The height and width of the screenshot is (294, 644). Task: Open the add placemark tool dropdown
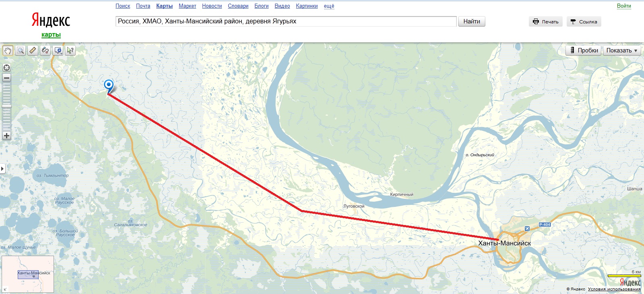pos(58,50)
